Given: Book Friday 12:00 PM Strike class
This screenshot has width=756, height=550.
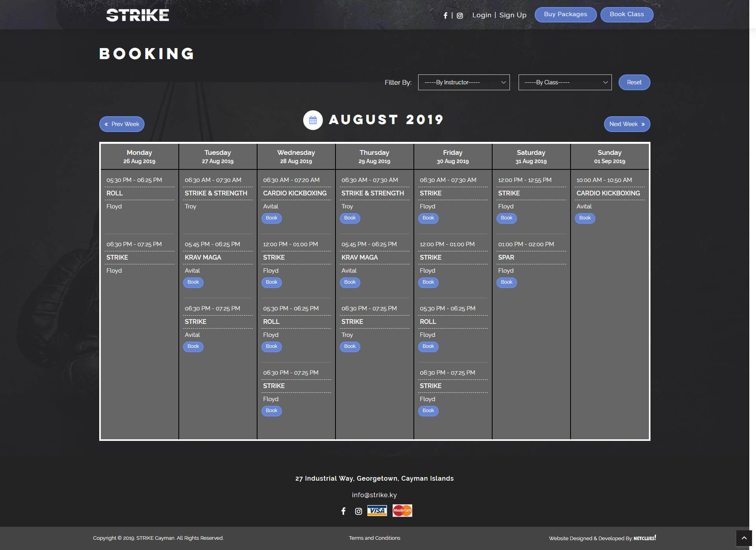Looking at the screenshot, I should (x=428, y=282).
